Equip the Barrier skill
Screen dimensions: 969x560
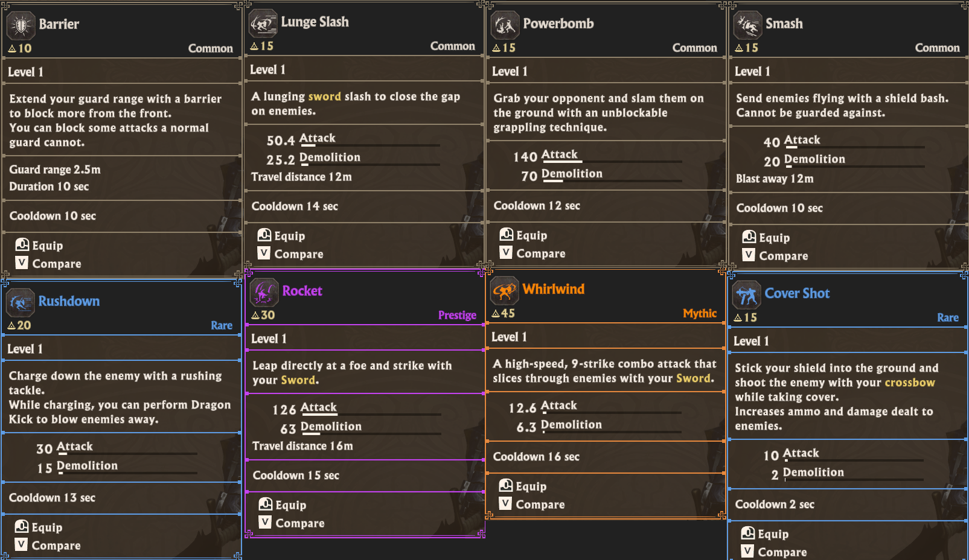pyautogui.click(x=40, y=245)
